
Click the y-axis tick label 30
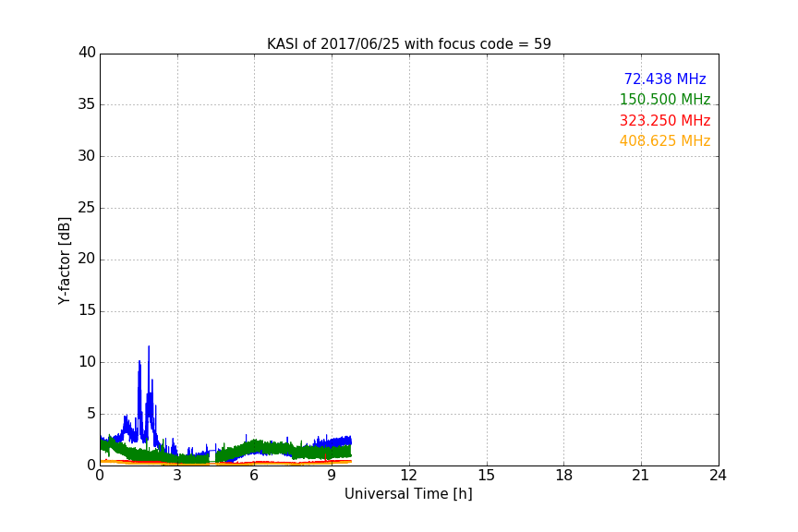click(87, 156)
